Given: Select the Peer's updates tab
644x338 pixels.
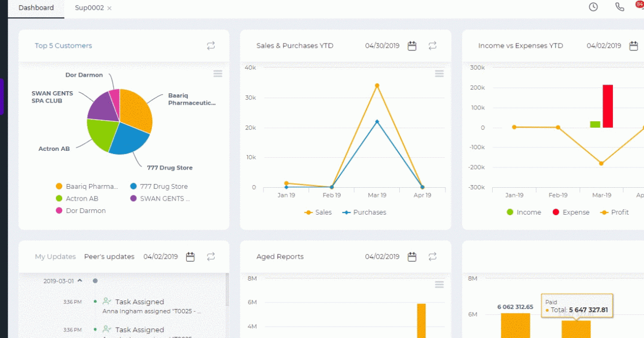Looking at the screenshot, I should [109, 257].
